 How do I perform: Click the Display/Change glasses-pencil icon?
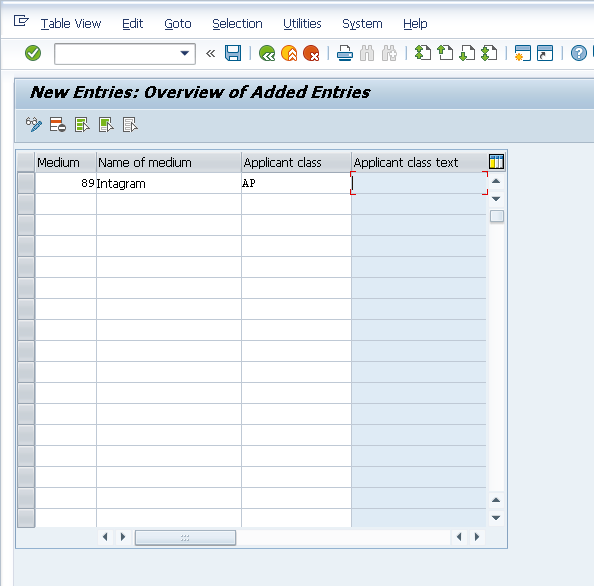(34, 125)
